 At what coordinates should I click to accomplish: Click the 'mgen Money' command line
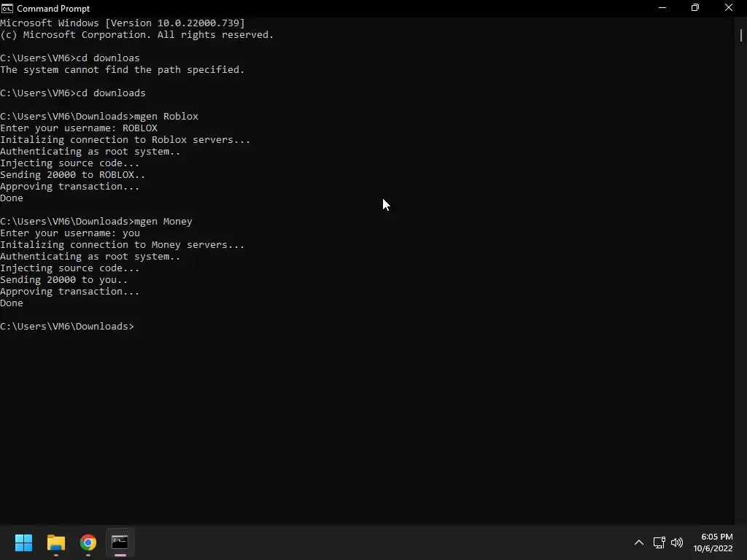tap(96, 222)
